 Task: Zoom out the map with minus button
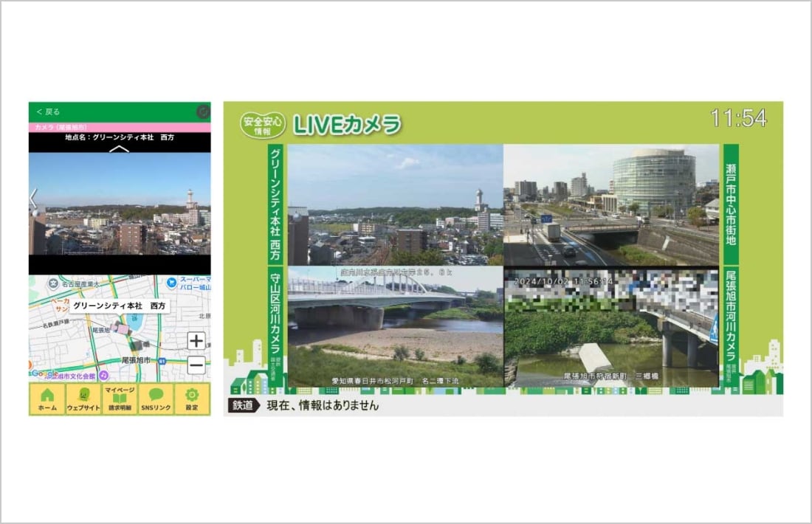pyautogui.click(x=196, y=365)
